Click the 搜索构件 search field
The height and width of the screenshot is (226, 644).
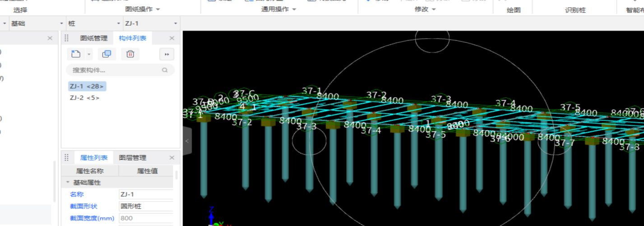120,70
